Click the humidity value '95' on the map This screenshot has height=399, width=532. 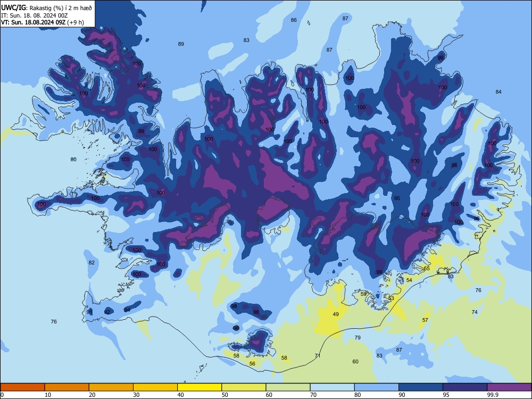[397, 198]
